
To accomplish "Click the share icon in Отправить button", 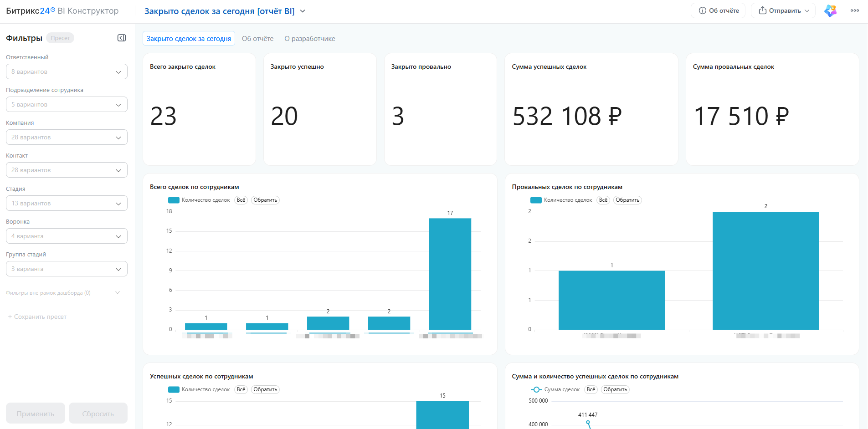I will [762, 10].
